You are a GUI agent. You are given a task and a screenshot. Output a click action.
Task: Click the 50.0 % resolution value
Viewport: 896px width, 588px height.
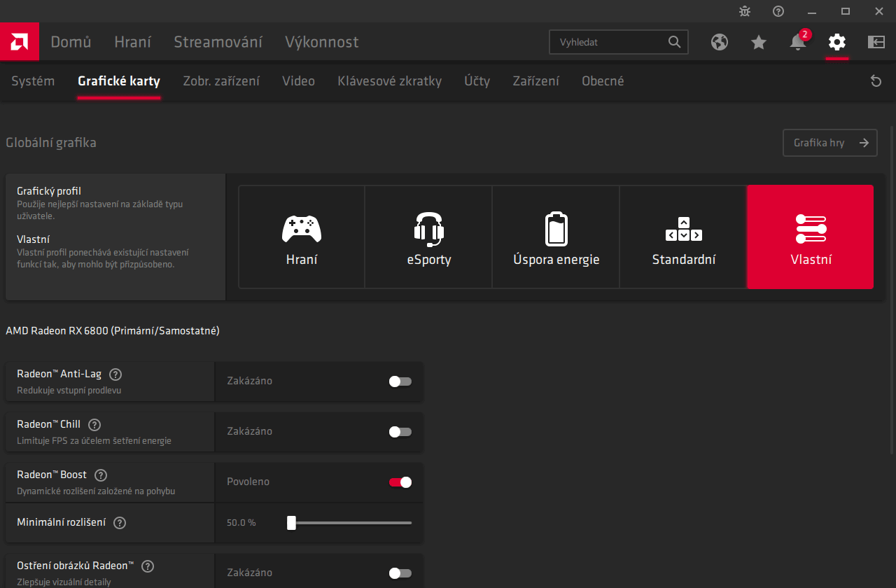(x=241, y=523)
